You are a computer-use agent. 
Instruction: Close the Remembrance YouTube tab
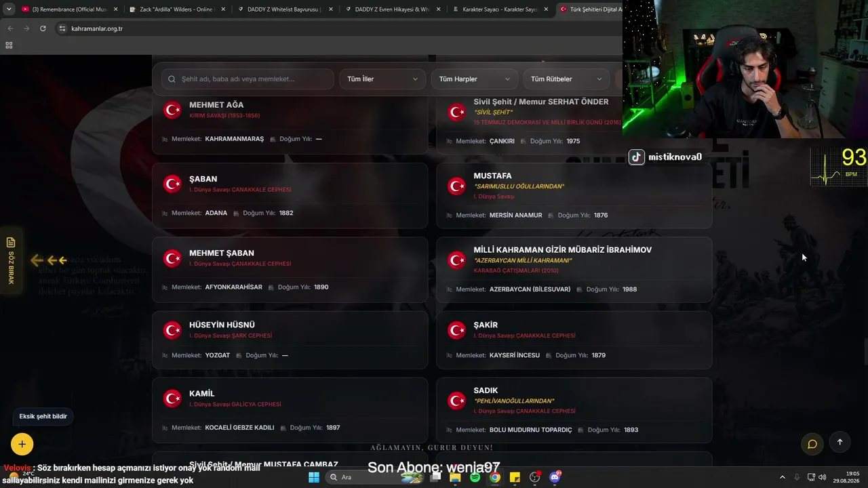(x=115, y=9)
